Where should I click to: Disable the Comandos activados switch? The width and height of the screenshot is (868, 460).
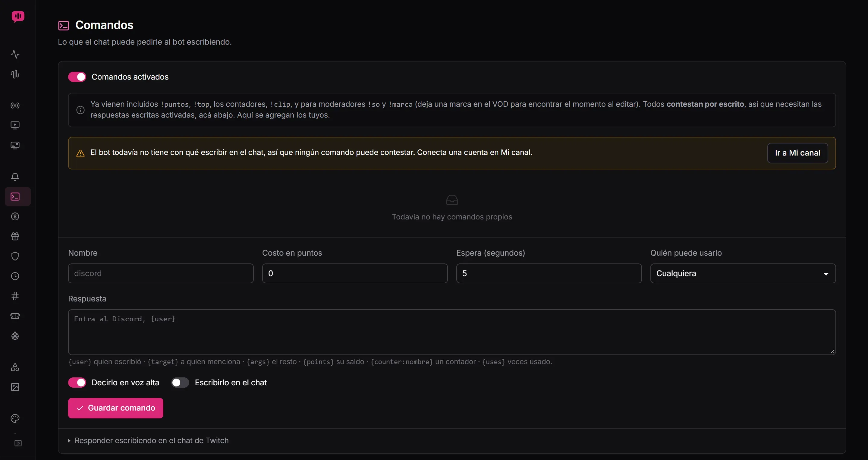(77, 77)
